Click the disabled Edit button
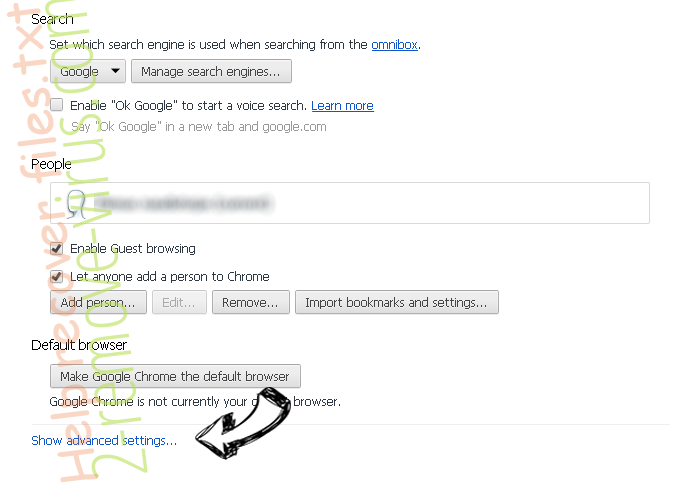This screenshot has height=488, width=674. click(179, 302)
